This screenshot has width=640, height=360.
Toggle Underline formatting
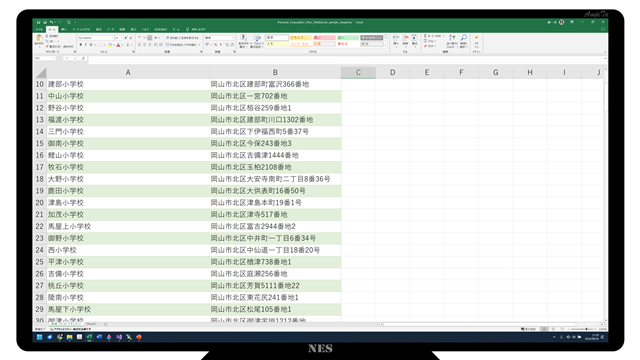91,45
